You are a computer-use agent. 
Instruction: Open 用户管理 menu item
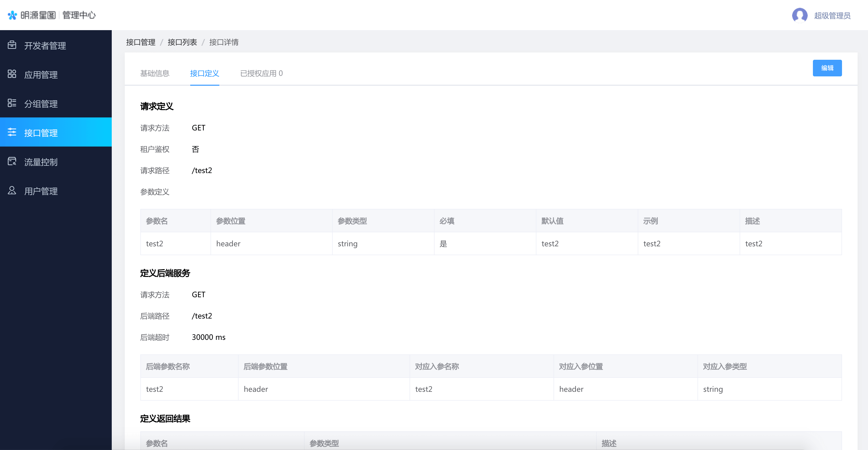click(41, 191)
